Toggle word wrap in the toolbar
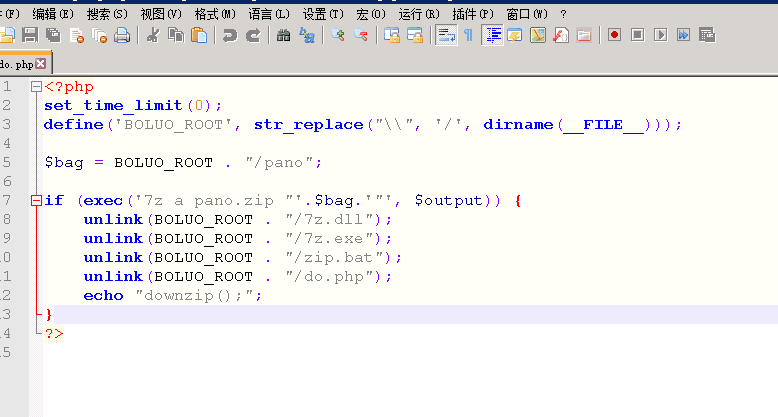 tap(445, 36)
